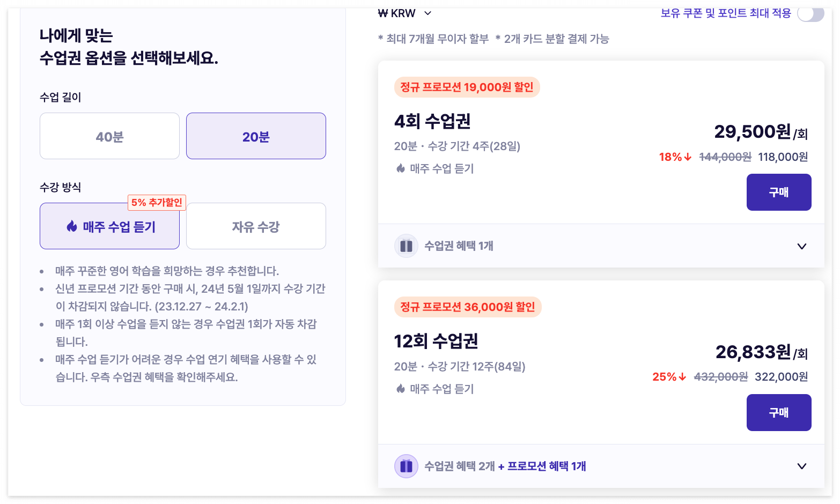Viewport: 840px width, 504px height.
Task: Click the ticket icon next to 수업권 혜택 2개
Action: [406, 466]
